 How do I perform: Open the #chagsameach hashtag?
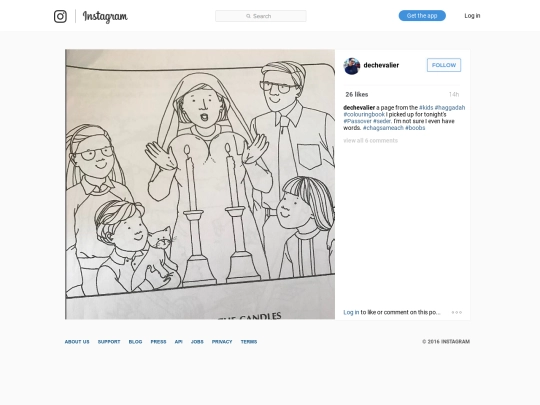coord(383,128)
